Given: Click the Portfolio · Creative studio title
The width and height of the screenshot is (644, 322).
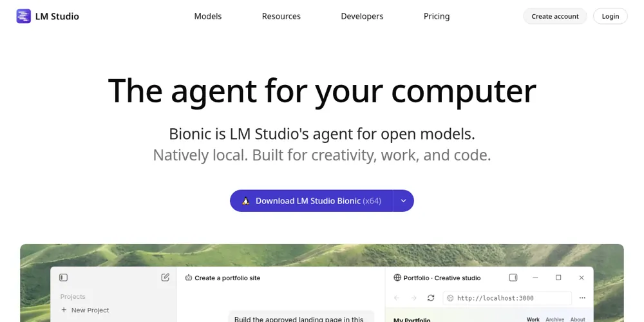Looking at the screenshot, I should pos(442,278).
